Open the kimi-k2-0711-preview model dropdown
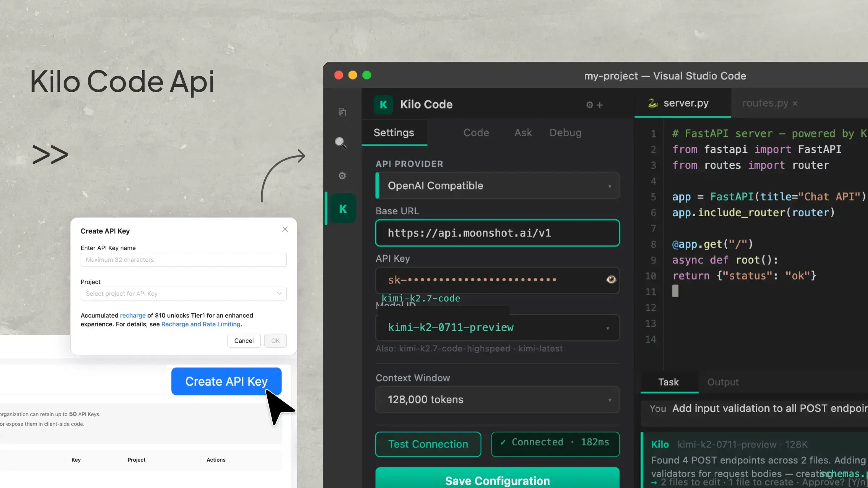 coord(498,328)
